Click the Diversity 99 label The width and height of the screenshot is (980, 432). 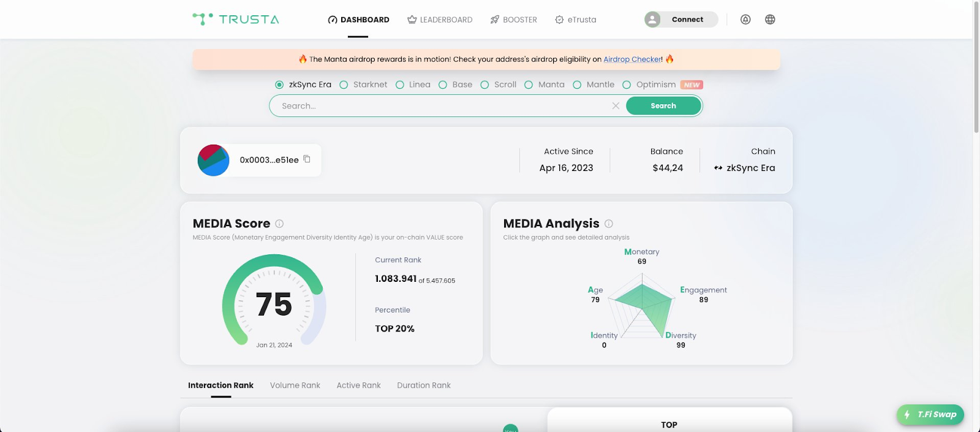point(681,340)
